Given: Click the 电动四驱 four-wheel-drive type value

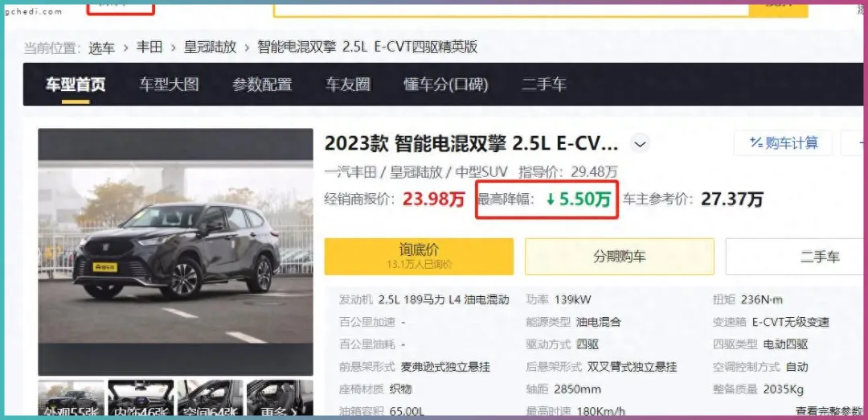Looking at the screenshot, I should point(785,344).
